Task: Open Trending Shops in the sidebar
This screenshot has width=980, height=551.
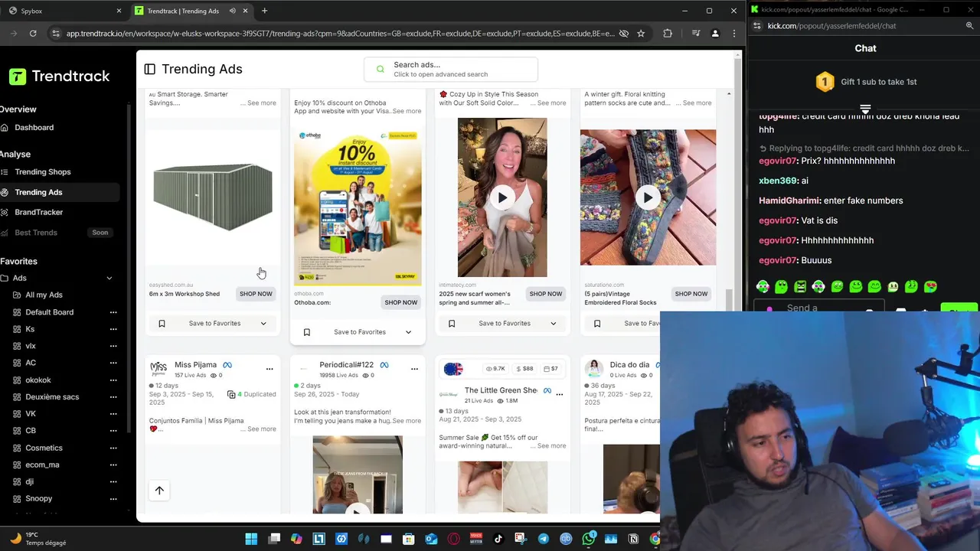Action: click(x=42, y=172)
